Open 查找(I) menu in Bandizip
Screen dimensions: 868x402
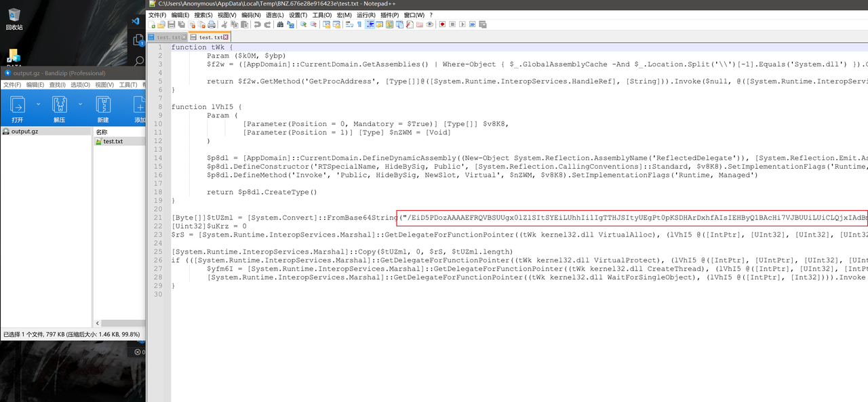58,85
